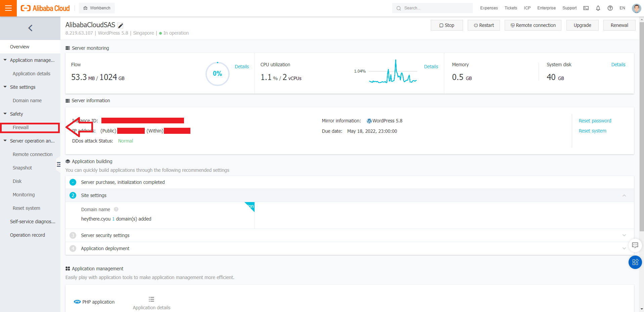Click the WordPress mirror icon

pos(369,121)
